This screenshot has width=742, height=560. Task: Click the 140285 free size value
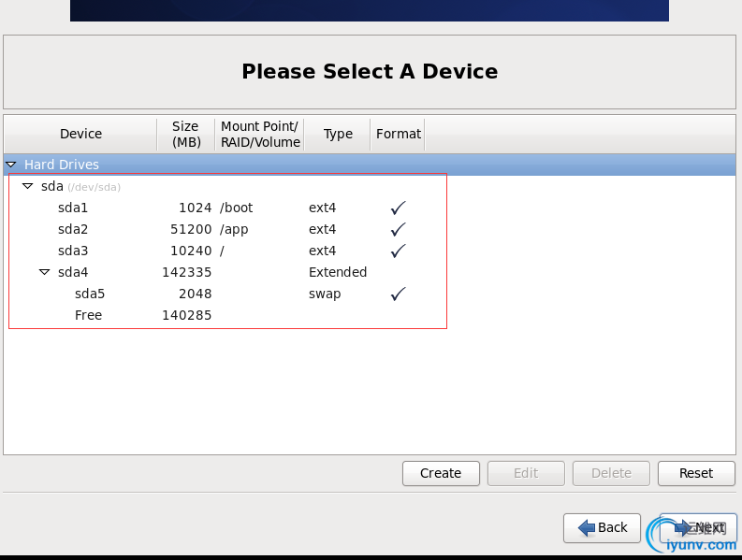[x=187, y=315]
